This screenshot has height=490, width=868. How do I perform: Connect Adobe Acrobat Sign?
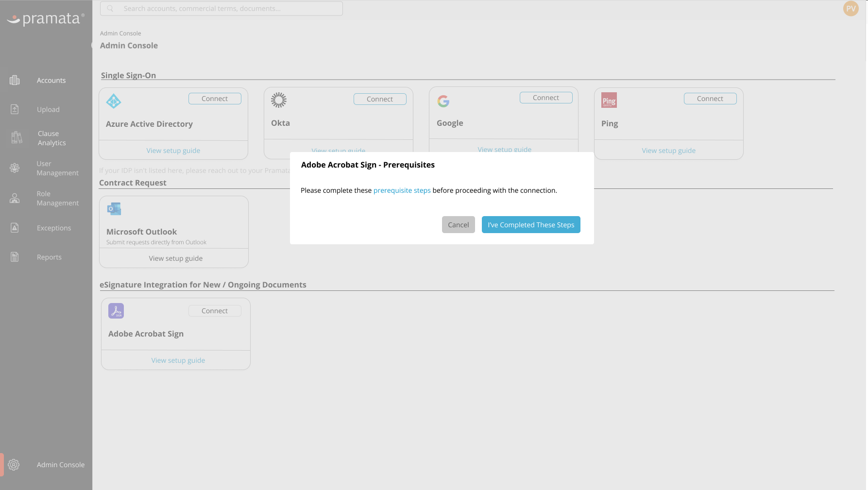pyautogui.click(x=215, y=311)
